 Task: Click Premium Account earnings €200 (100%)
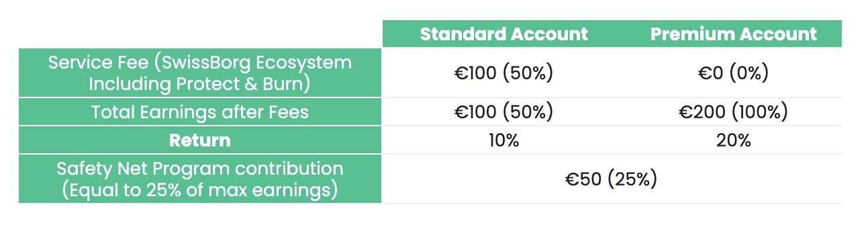pyautogui.click(x=734, y=112)
